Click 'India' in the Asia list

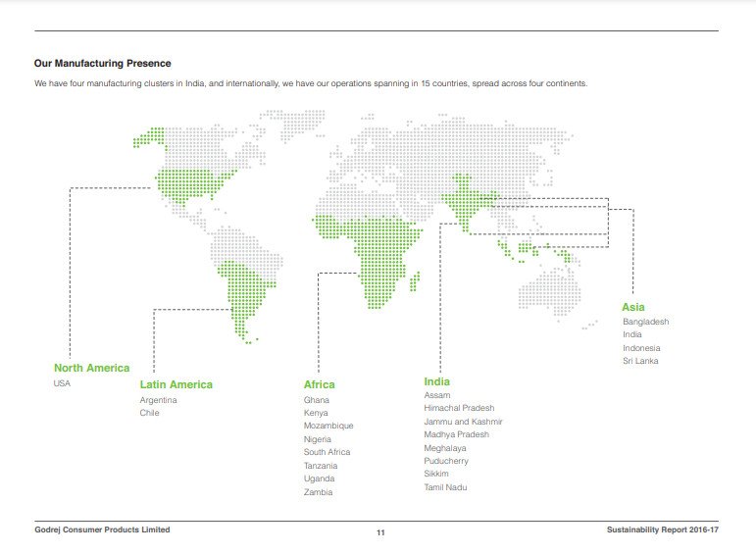pyautogui.click(x=632, y=334)
